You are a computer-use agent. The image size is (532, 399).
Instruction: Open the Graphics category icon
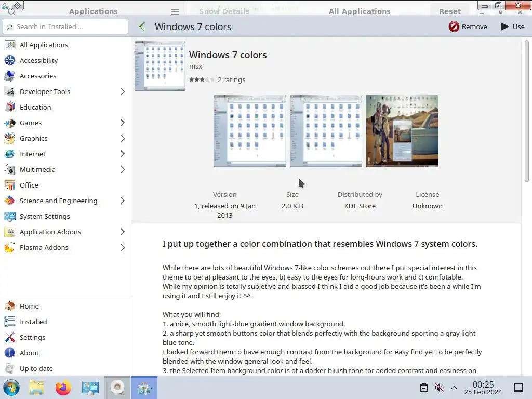tap(10, 138)
